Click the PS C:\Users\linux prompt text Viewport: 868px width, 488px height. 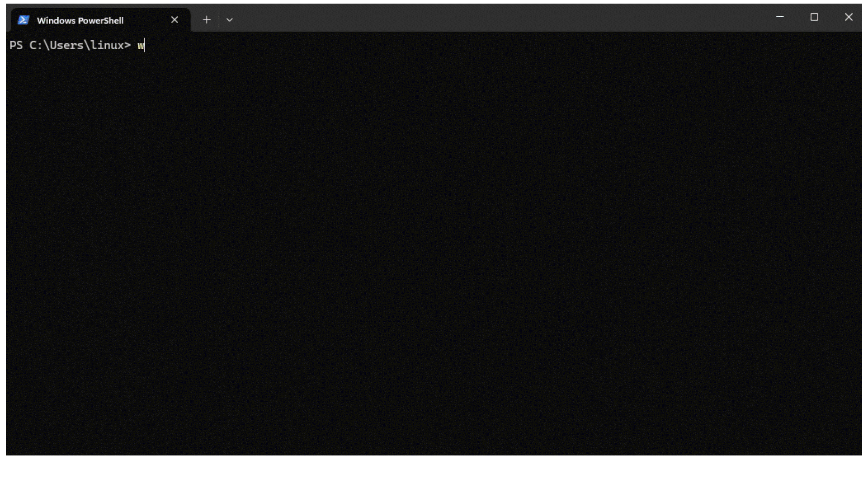tap(70, 45)
